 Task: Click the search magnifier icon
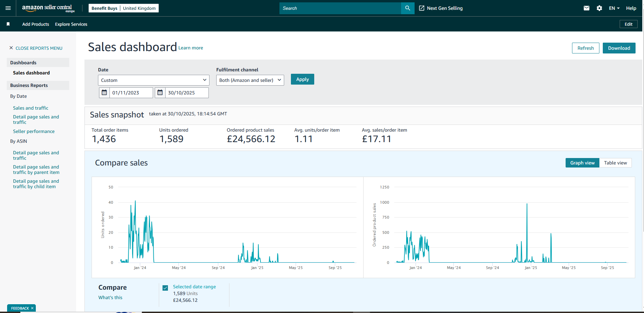(x=407, y=8)
